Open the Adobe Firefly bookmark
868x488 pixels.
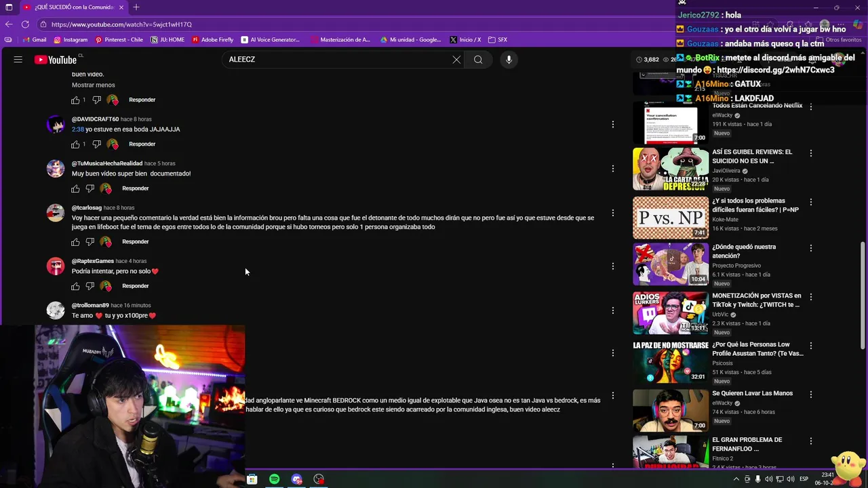(x=213, y=40)
